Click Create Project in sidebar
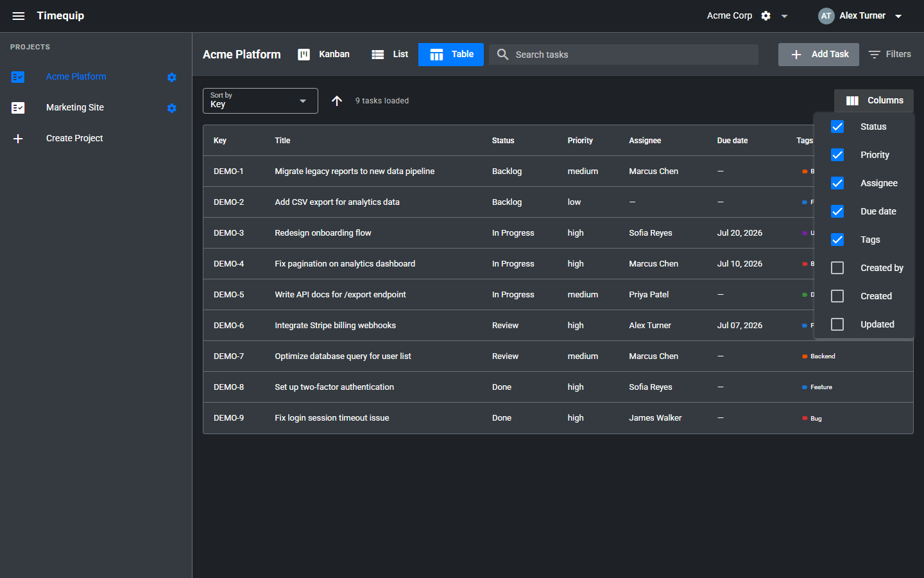This screenshot has height=578, width=924. point(74,138)
